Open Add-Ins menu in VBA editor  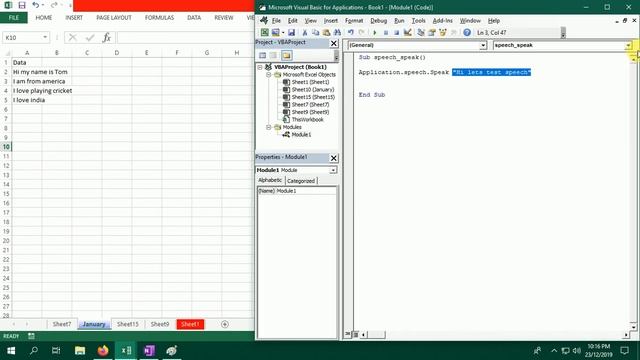point(442,21)
